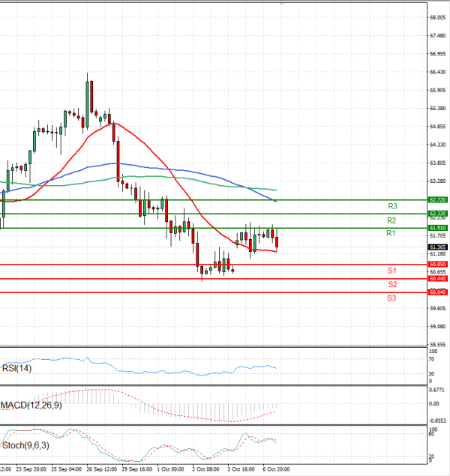
Task: Click the green 62.320 price tag
Action: coord(438,214)
